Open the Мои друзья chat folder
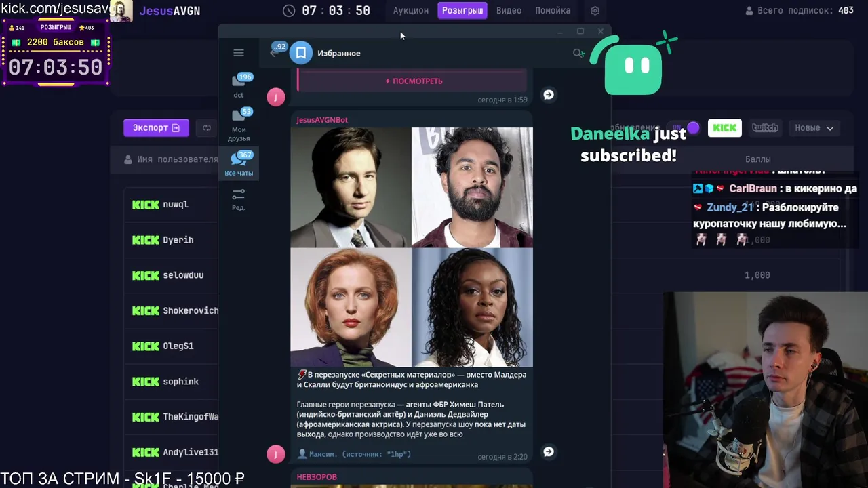868x488 pixels. [239, 125]
